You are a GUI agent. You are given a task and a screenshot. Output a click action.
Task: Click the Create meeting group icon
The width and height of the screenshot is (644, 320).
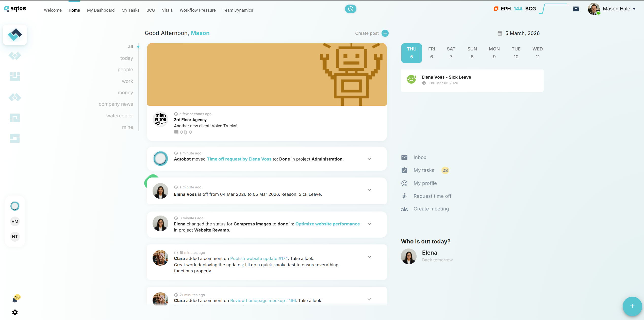click(404, 209)
